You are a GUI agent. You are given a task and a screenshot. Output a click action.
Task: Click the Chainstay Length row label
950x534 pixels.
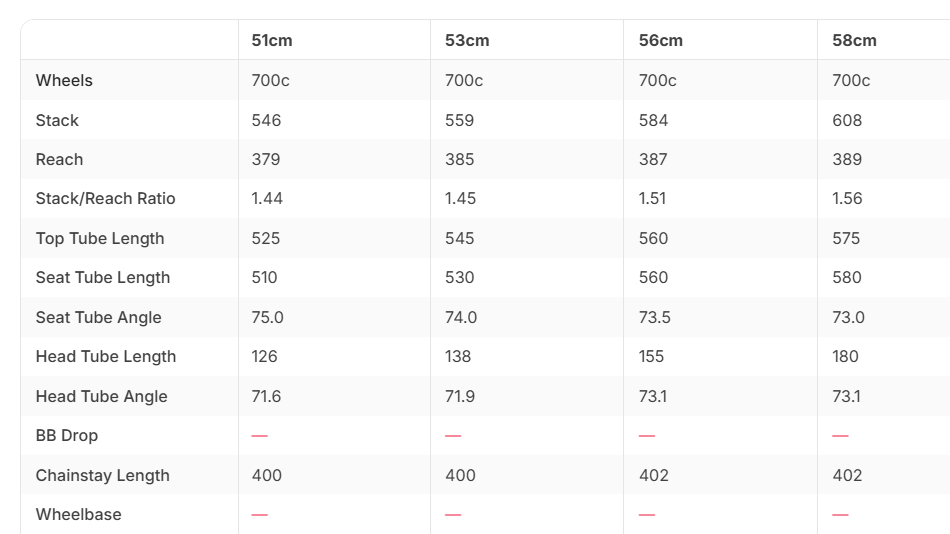102,476
